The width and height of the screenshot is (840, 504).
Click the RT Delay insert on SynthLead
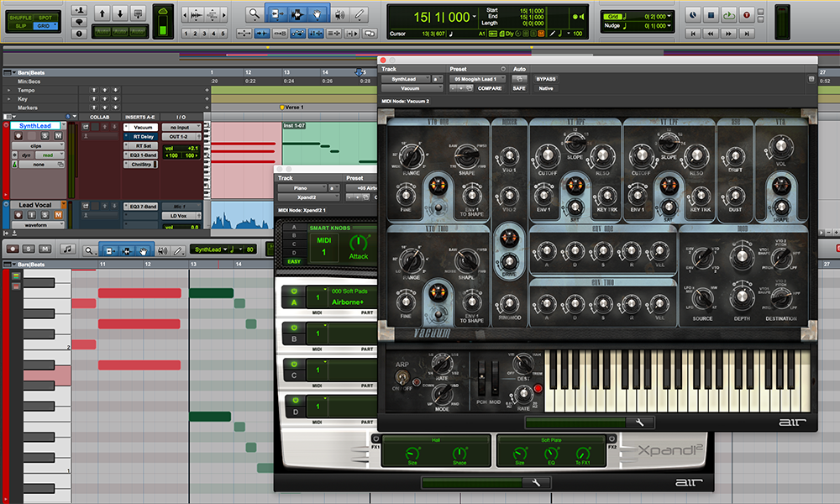[x=141, y=137]
